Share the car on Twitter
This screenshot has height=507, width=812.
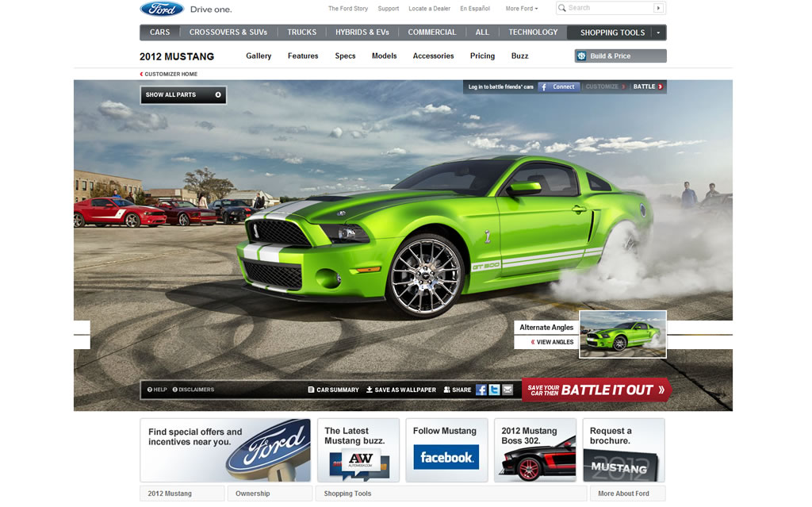click(x=494, y=390)
